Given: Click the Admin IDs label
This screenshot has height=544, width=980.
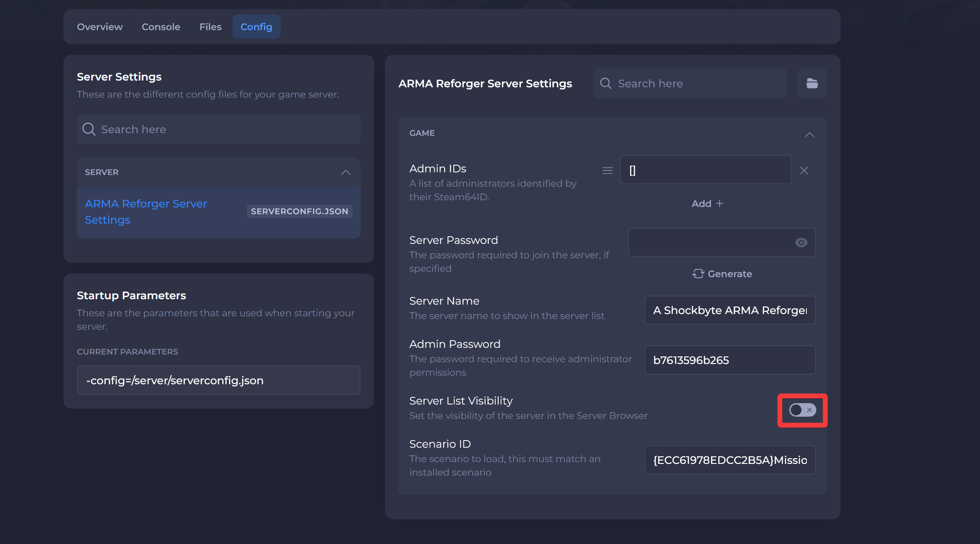Looking at the screenshot, I should (x=438, y=168).
